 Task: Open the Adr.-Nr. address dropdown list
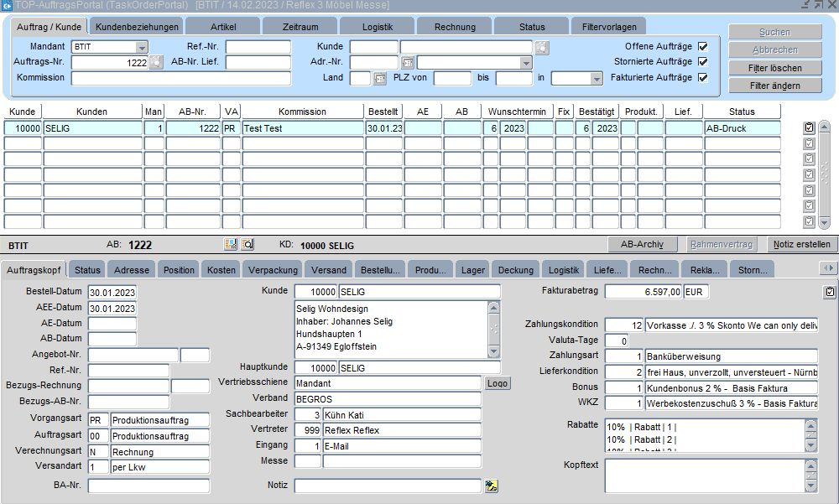coord(526,63)
